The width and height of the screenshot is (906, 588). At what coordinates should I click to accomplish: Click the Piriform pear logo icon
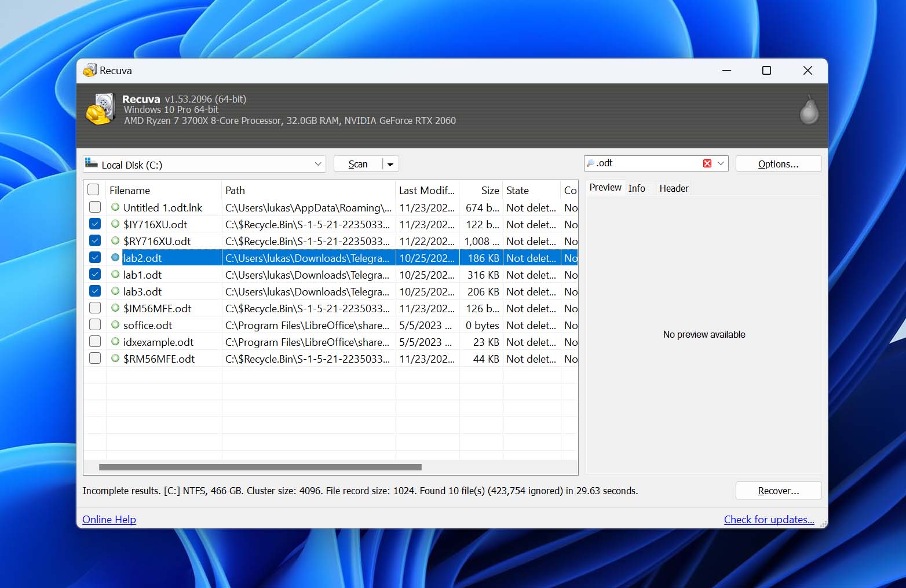(809, 109)
